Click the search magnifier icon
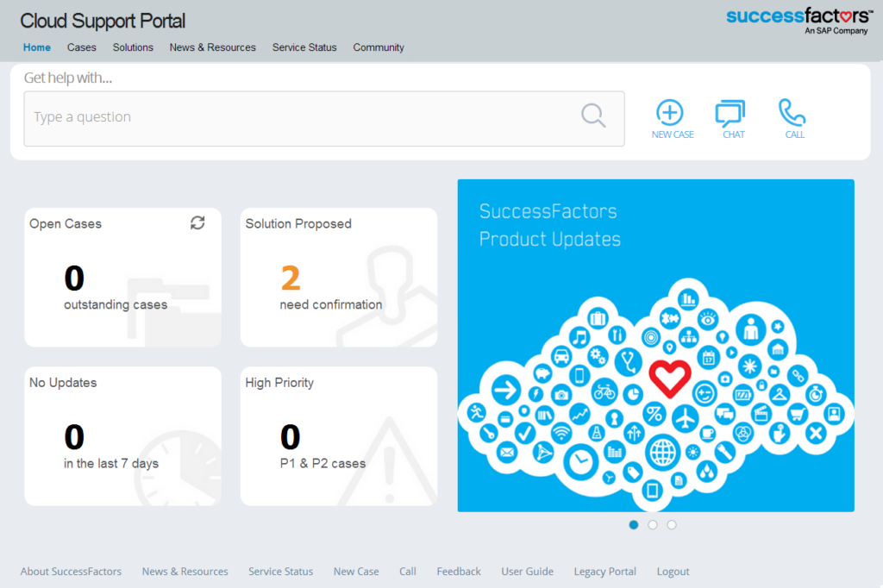 593,116
